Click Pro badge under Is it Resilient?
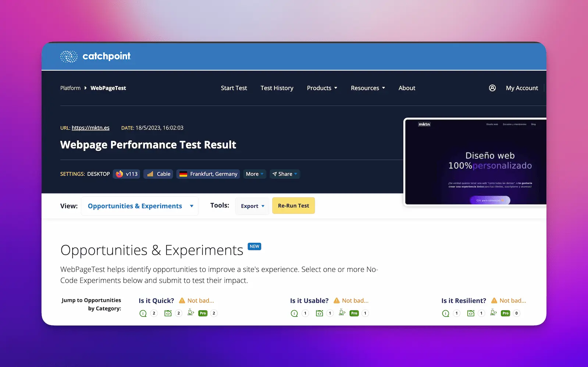Image resolution: width=588 pixels, height=367 pixels. pos(506,313)
